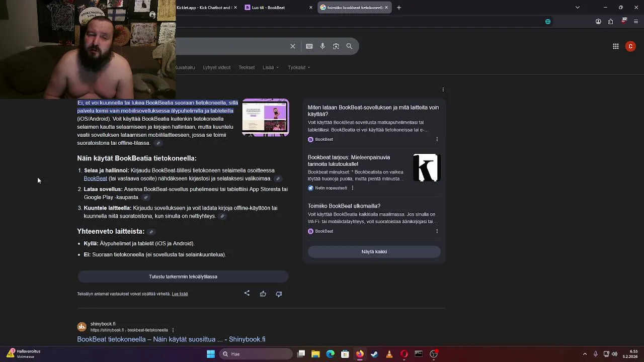This screenshot has height=362, width=644.
Task: Open the Google account avatar C
Action: [630, 46]
